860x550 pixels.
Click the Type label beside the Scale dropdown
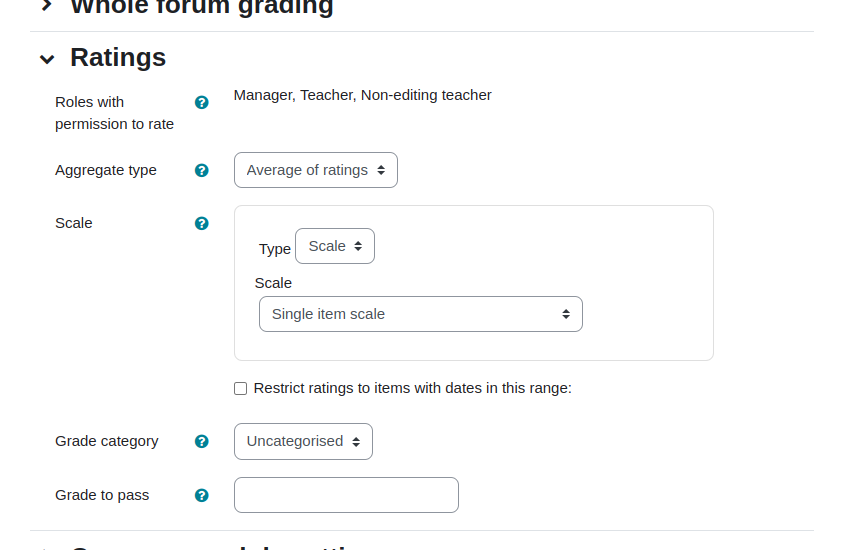275,249
